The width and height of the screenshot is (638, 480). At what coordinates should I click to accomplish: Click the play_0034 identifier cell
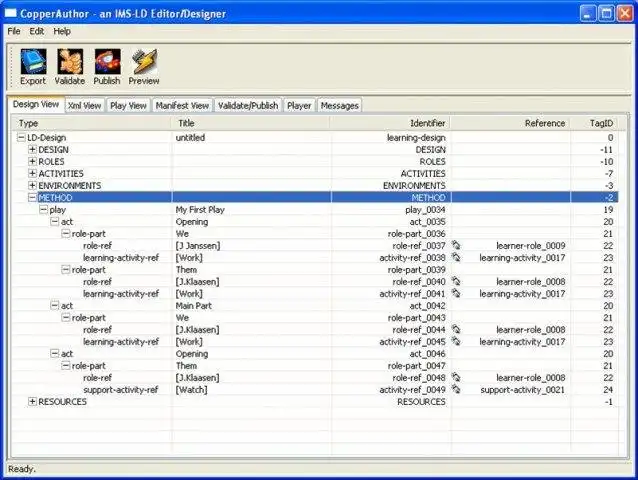(425, 209)
